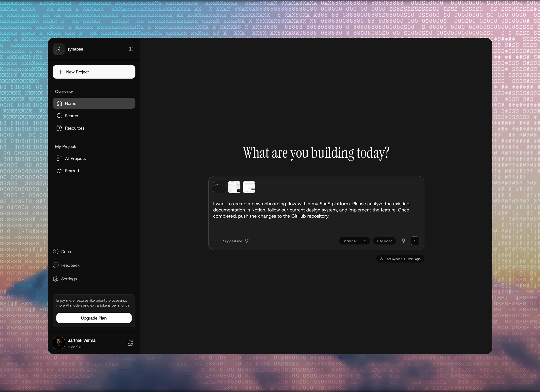Viewport: 540px width, 392px height.
Task: Click the Feedback chat bubble icon
Action: click(56, 265)
